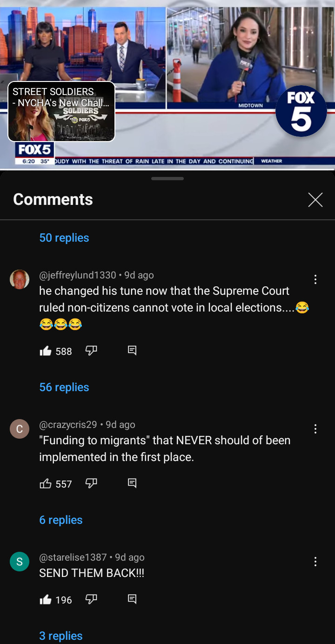Close the Comments panel
This screenshot has width=335, height=644.
pyautogui.click(x=315, y=200)
